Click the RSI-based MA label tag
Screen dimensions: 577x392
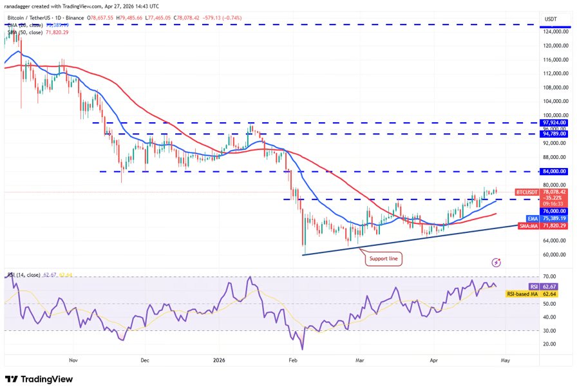tap(522, 294)
